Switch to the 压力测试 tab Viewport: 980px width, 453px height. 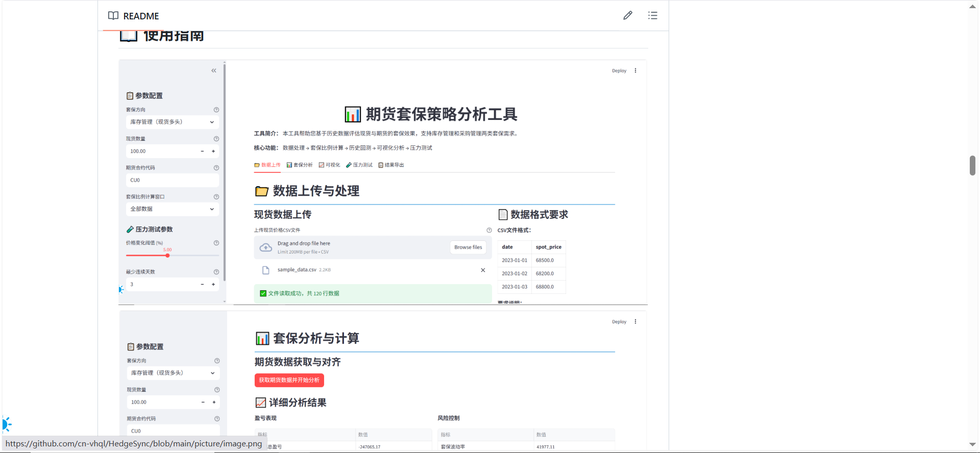coord(359,165)
